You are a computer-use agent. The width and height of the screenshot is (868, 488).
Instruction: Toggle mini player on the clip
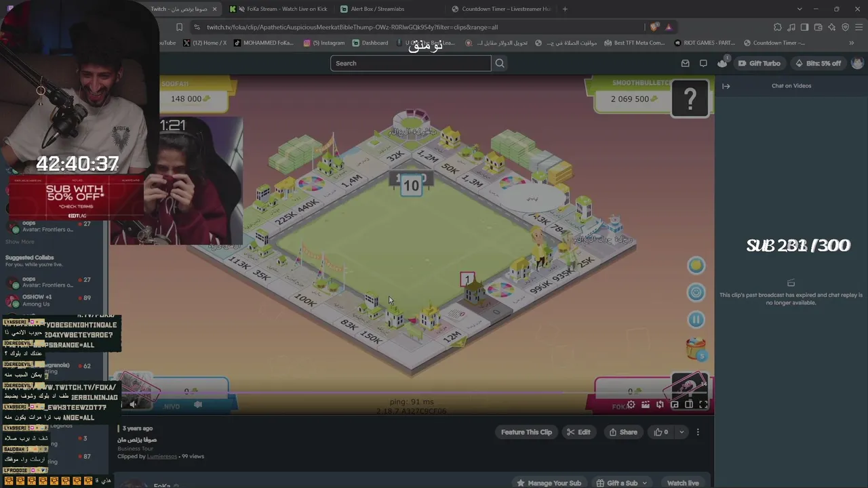pos(674,405)
